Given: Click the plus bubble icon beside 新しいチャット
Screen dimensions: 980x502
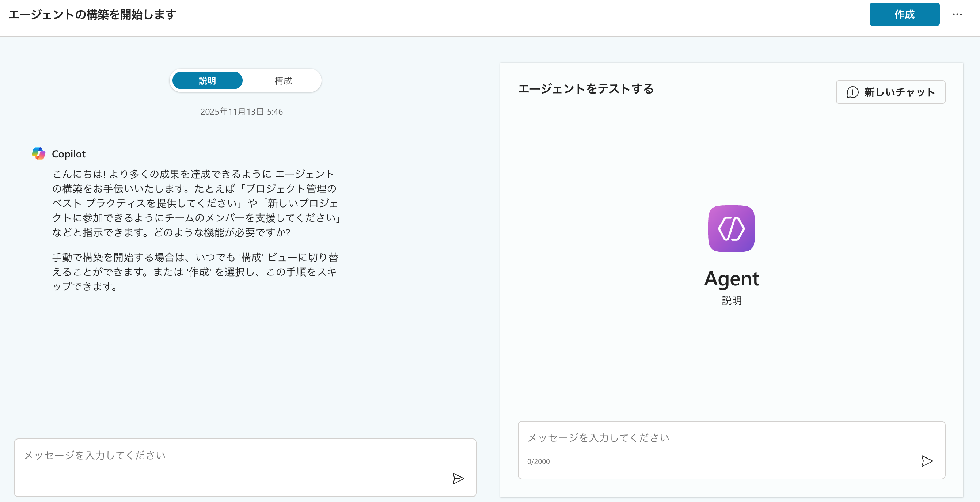Looking at the screenshot, I should click(852, 92).
